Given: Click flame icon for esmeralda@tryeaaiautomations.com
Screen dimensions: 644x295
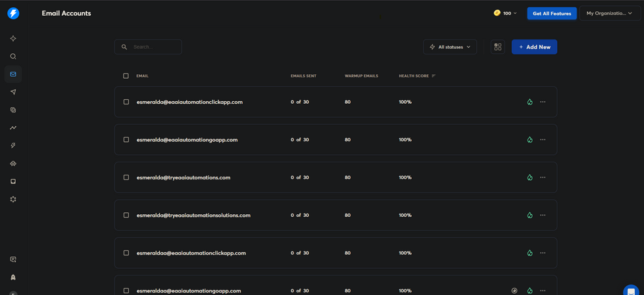Looking at the screenshot, I should pyautogui.click(x=530, y=177).
